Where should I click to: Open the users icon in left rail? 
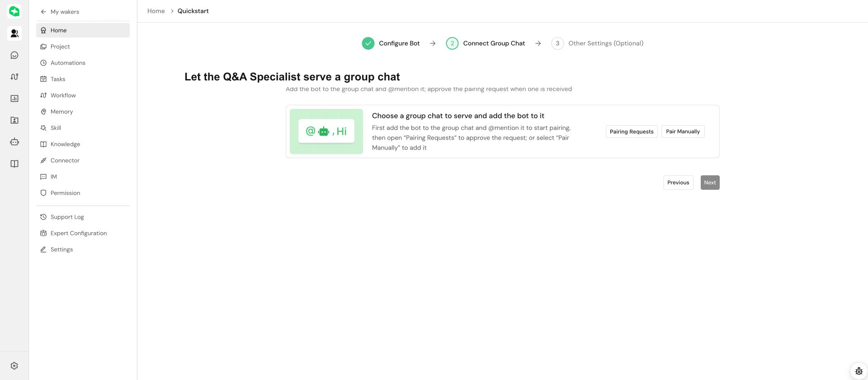tap(14, 33)
